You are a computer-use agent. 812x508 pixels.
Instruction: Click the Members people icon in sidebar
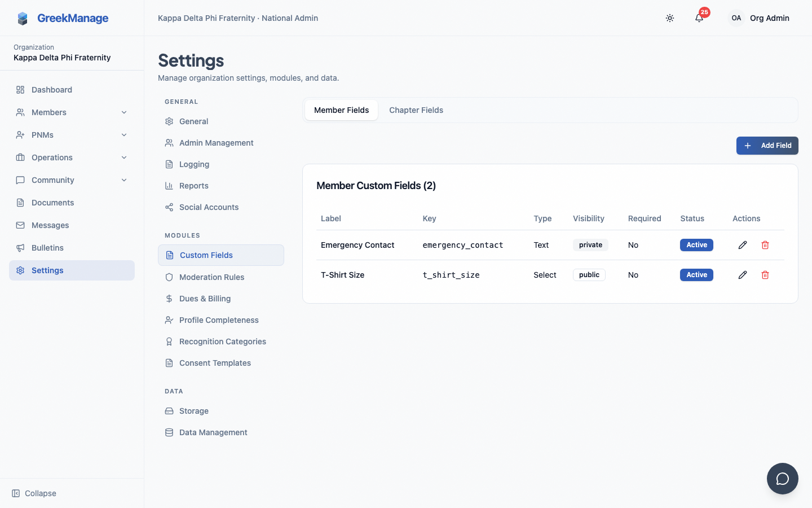coord(20,112)
